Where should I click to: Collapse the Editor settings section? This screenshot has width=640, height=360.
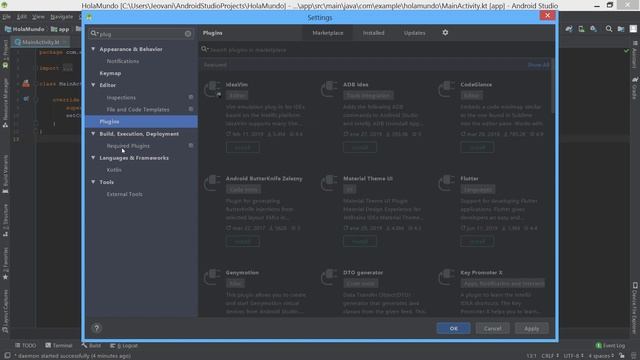93,85
